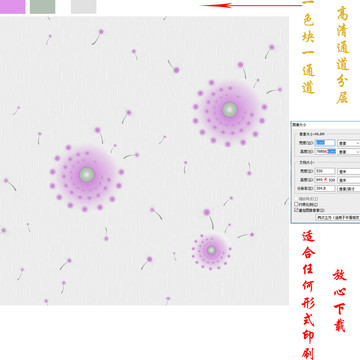This screenshot has height=360, width=360.
Task: Open the bicubic resampling method dropdown
Action: (x=338, y=218)
